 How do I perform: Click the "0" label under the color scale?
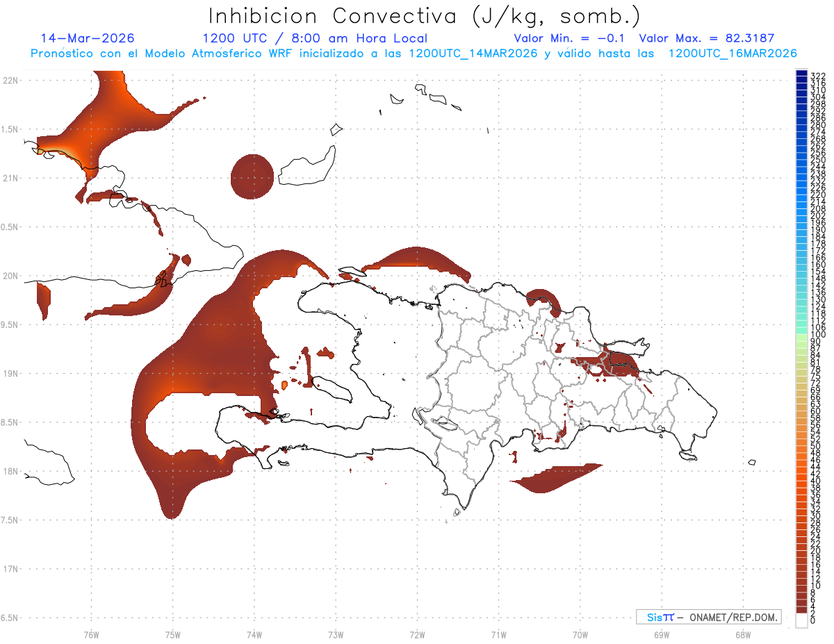tap(812, 620)
